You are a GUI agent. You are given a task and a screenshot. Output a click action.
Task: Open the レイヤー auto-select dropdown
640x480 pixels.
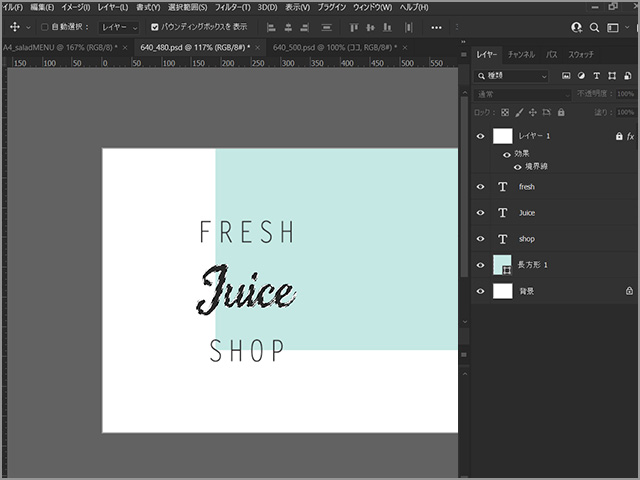[119, 27]
